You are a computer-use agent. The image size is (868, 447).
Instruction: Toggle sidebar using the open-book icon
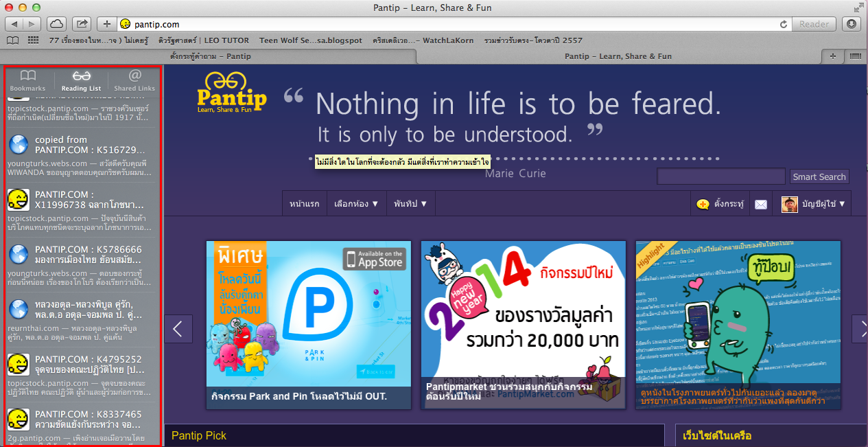point(12,41)
